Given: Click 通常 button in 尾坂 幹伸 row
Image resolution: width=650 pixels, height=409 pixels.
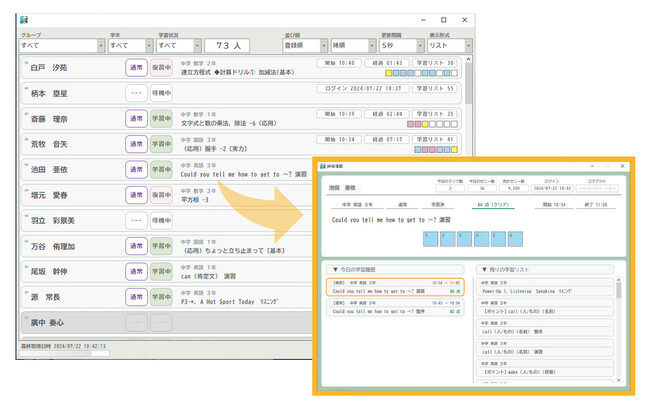Looking at the screenshot, I should (x=136, y=271).
